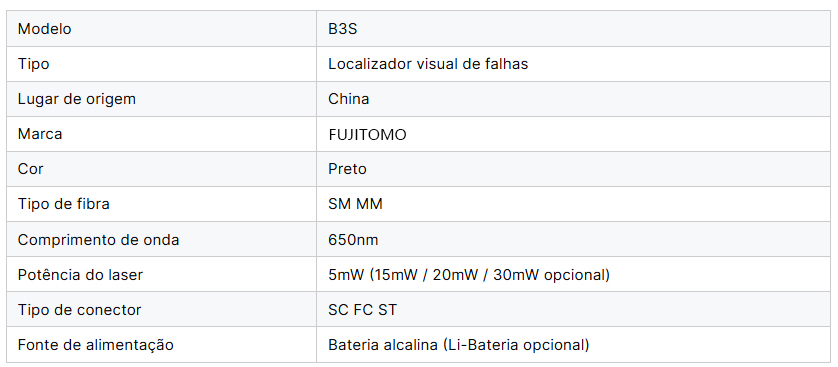The height and width of the screenshot is (367, 838).
Task: Click the Potência do laser label
Action: 80,275
